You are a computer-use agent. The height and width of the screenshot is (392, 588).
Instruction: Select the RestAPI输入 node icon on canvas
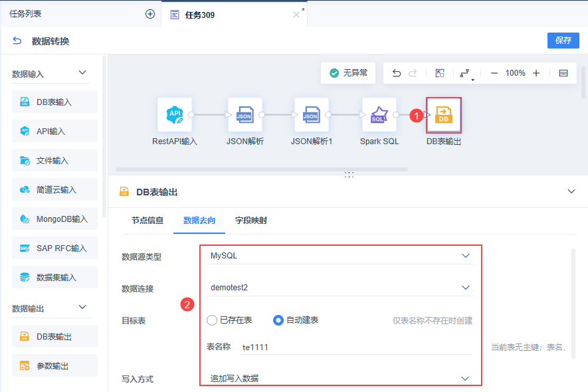pyautogui.click(x=175, y=115)
